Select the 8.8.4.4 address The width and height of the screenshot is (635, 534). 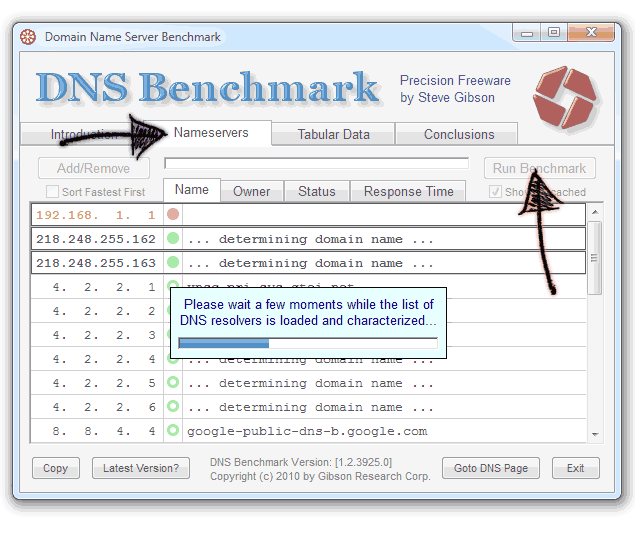104,431
